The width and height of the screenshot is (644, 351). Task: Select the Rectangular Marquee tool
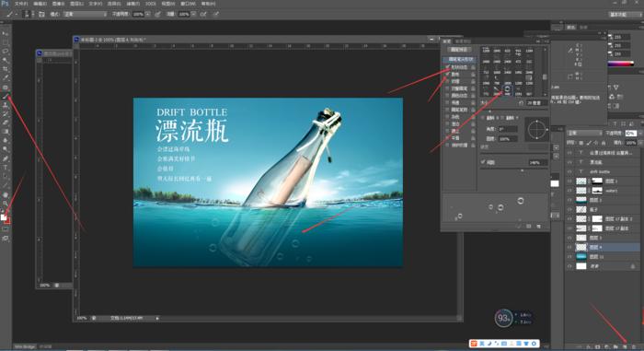6,42
